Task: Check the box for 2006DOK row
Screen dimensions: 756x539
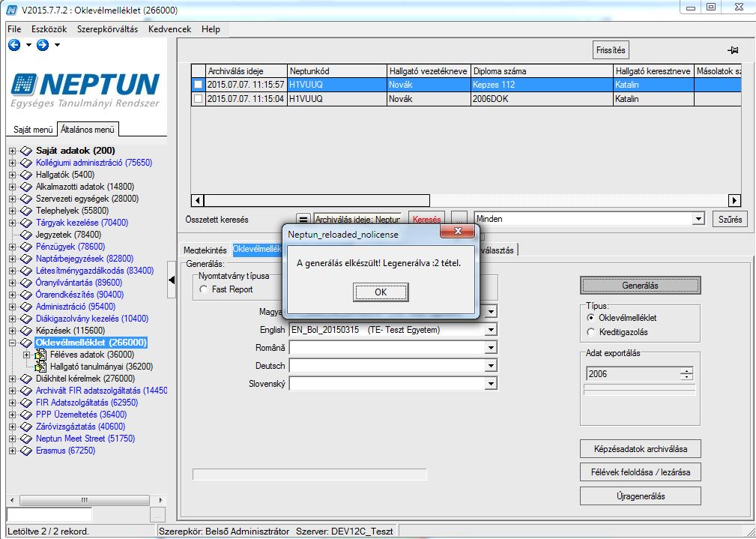Action: coord(198,99)
